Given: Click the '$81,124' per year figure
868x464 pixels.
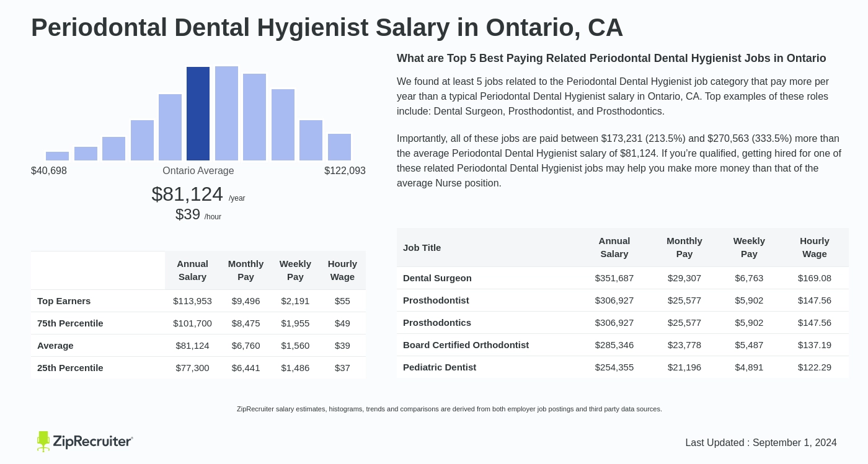Looking at the screenshot, I should pos(187,194).
